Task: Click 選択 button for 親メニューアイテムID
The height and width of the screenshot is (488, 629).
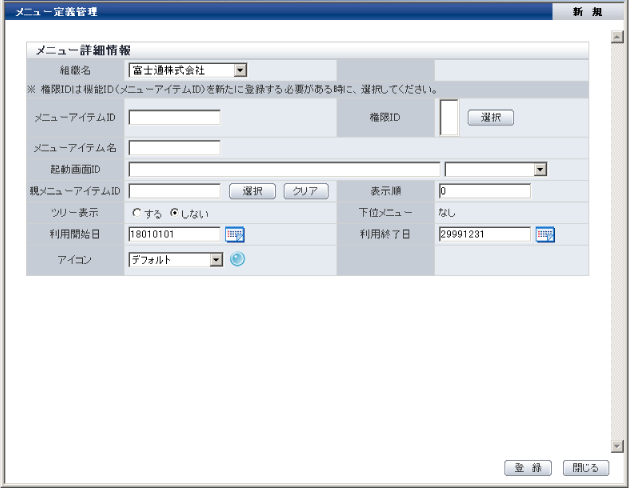Action: (x=252, y=191)
